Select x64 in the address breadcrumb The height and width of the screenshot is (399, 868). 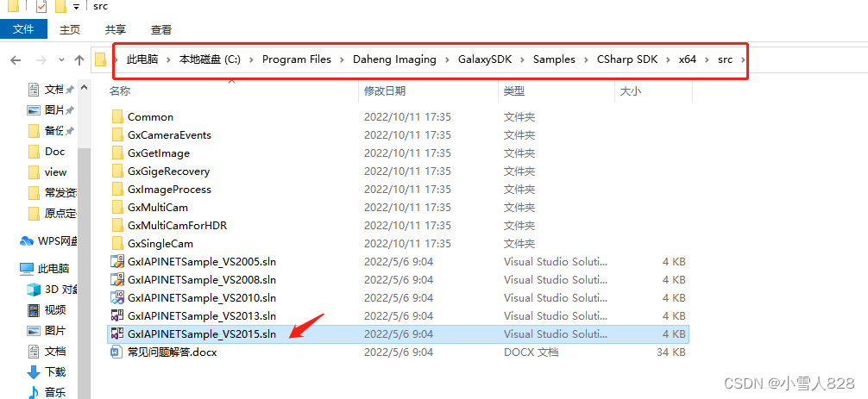(688, 59)
